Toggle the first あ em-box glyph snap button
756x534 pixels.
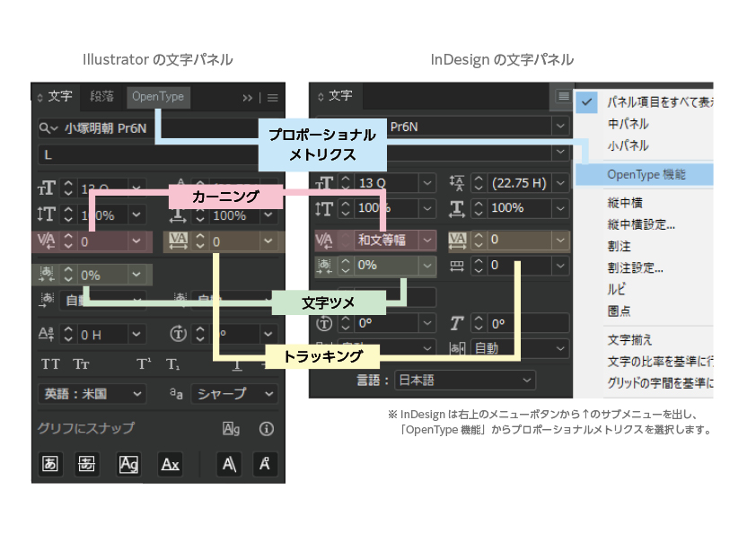pos(50,464)
